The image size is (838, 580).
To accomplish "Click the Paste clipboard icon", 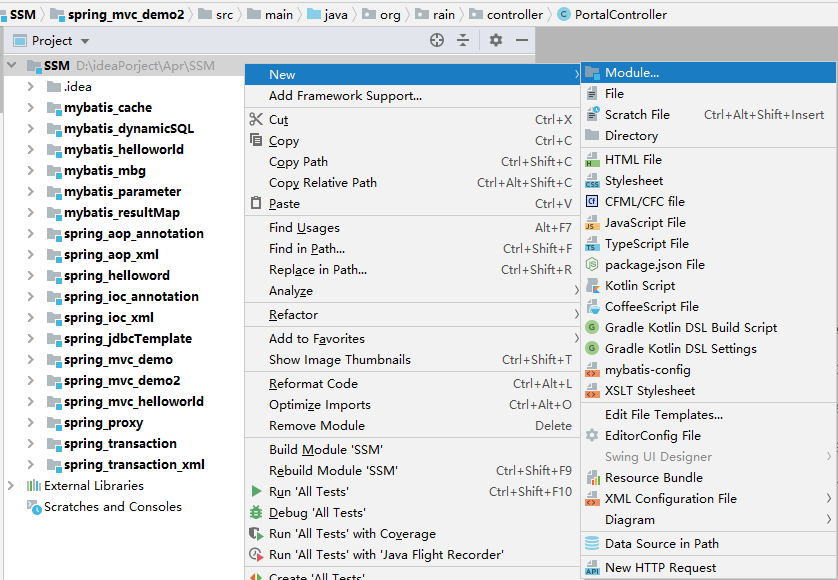I will (x=256, y=203).
